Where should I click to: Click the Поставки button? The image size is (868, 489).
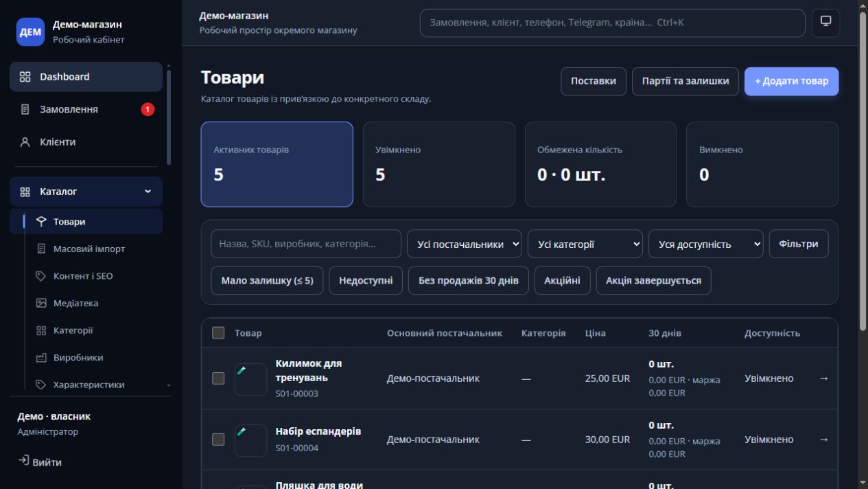pos(594,81)
